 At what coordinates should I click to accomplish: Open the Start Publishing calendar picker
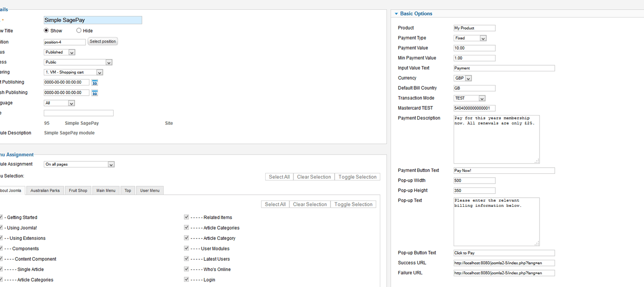(95, 83)
